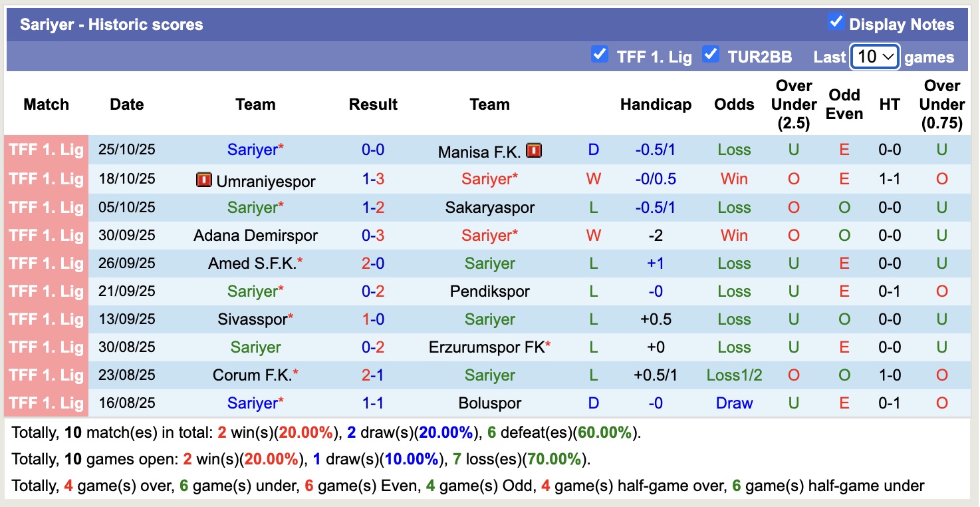
Task: Click the TFF 1. Lig badge on Corum F.K. row
Action: pos(45,375)
